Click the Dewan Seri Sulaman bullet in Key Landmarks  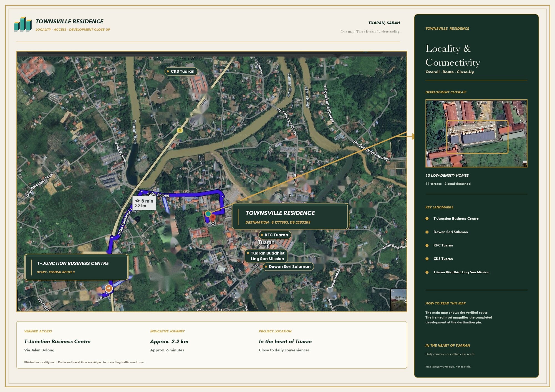tap(427, 232)
